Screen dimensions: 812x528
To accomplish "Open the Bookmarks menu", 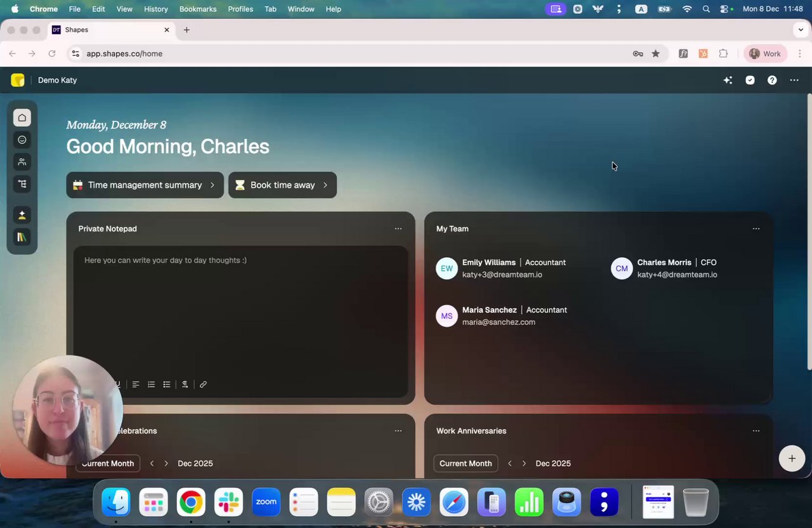I will pyautogui.click(x=198, y=9).
